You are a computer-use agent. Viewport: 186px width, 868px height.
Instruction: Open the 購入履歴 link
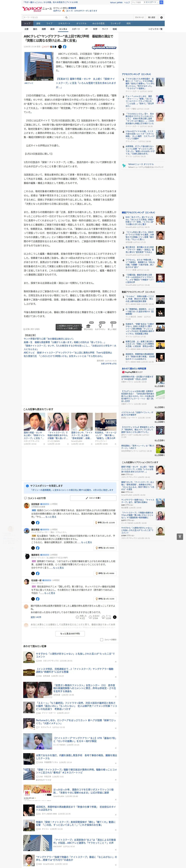click(152, 18)
